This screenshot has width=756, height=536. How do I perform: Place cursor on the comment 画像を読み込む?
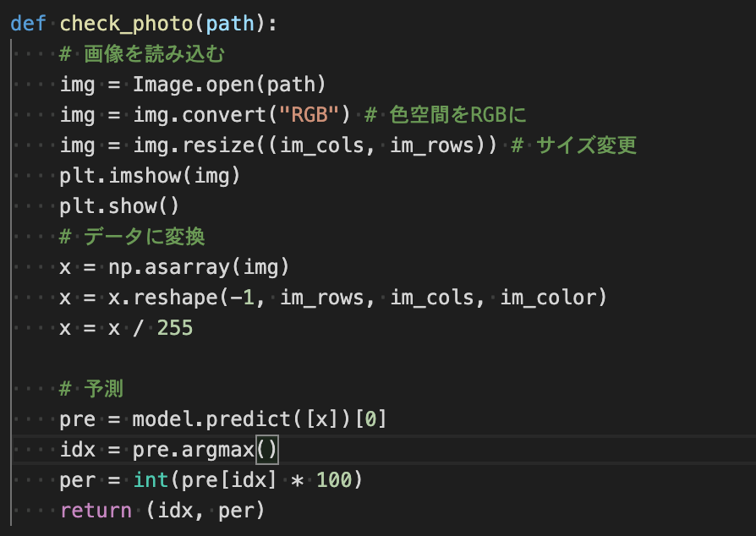(x=142, y=54)
